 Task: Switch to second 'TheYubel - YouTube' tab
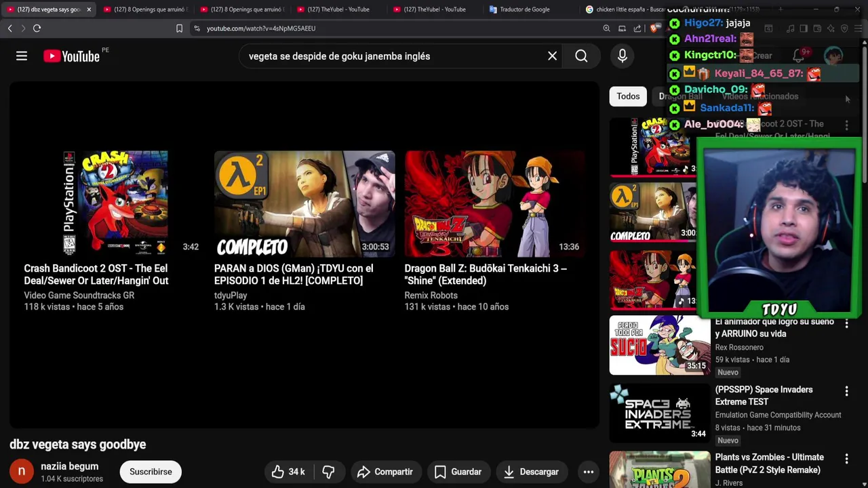click(435, 9)
